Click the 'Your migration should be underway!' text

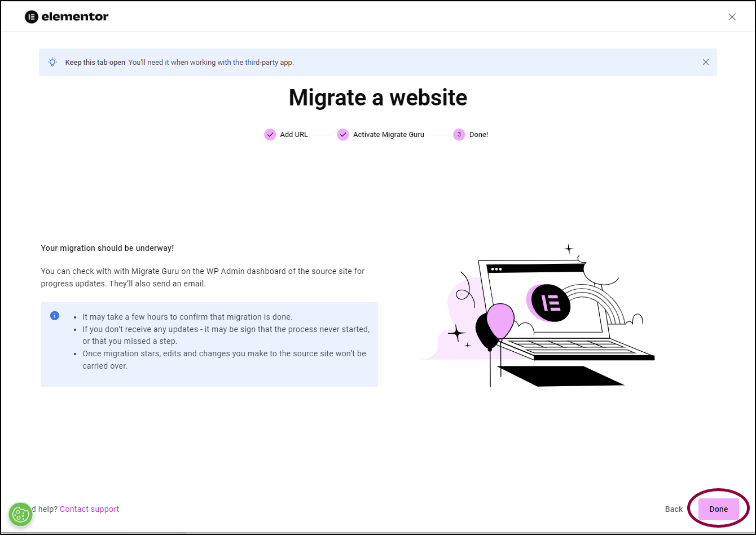tap(107, 248)
